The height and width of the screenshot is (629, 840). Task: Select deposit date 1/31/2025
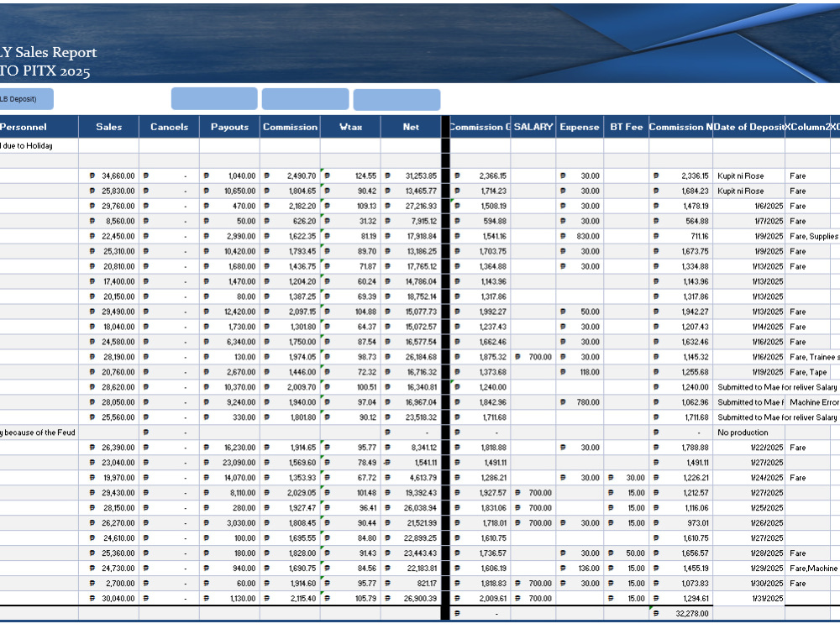[749, 599]
